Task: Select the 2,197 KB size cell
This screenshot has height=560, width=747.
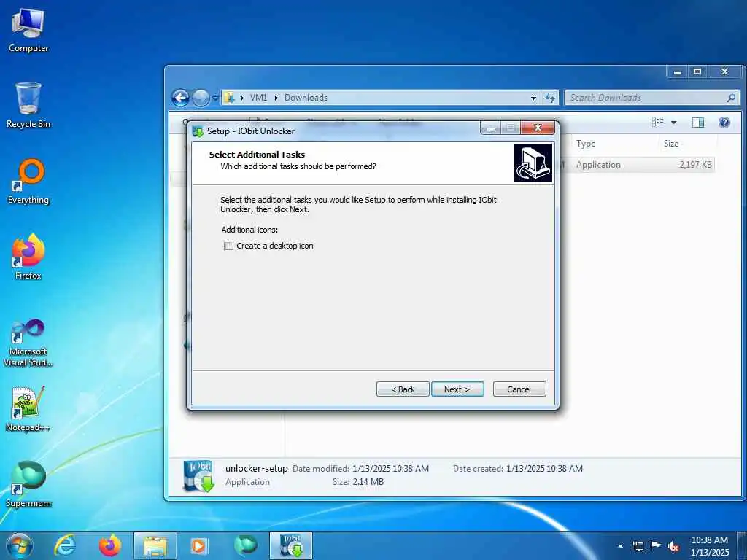Action: [x=695, y=165]
